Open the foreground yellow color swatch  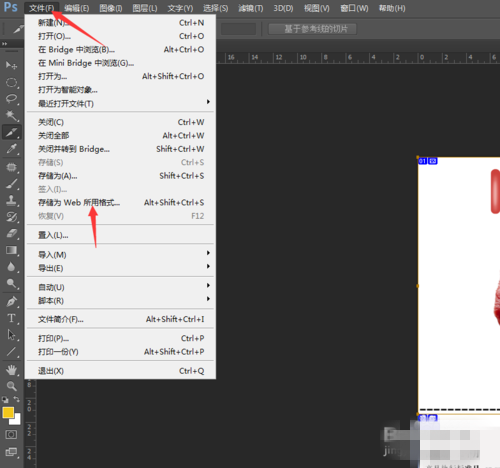tap(8, 413)
